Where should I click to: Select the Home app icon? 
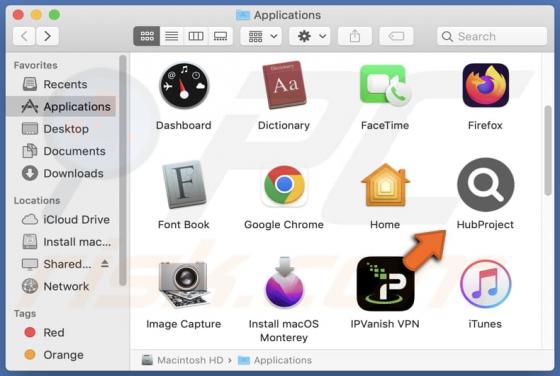pos(385,185)
